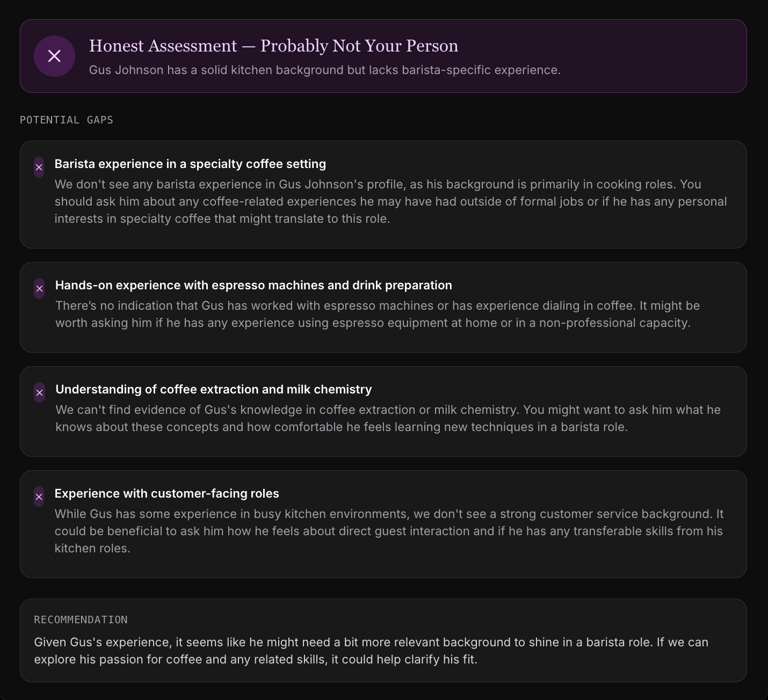Click the RECOMMENDATION section label
This screenshot has width=768, height=700.
(81, 620)
